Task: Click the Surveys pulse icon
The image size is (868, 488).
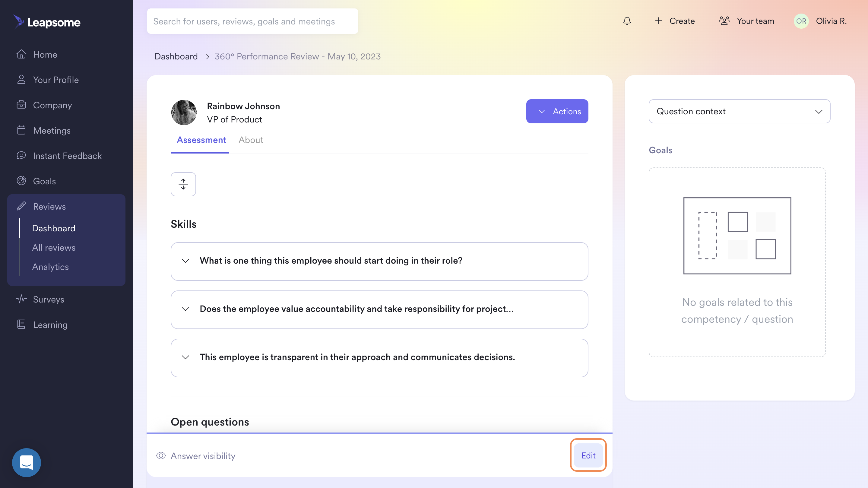Action: click(21, 299)
